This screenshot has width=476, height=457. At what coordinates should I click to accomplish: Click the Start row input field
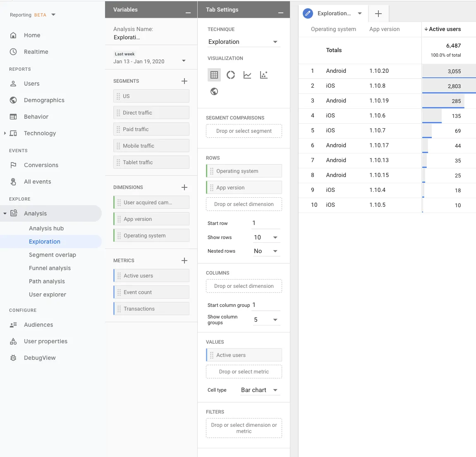pyautogui.click(x=266, y=223)
